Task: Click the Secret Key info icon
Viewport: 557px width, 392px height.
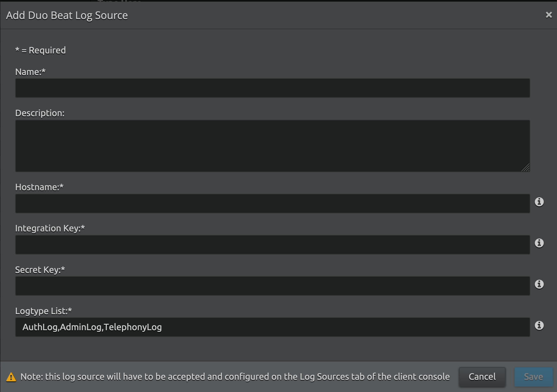Action: click(539, 284)
